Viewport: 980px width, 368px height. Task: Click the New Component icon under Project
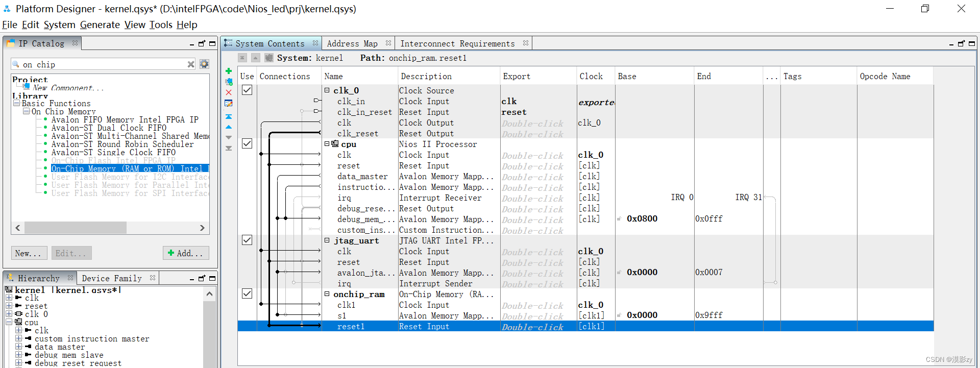pyautogui.click(x=26, y=86)
